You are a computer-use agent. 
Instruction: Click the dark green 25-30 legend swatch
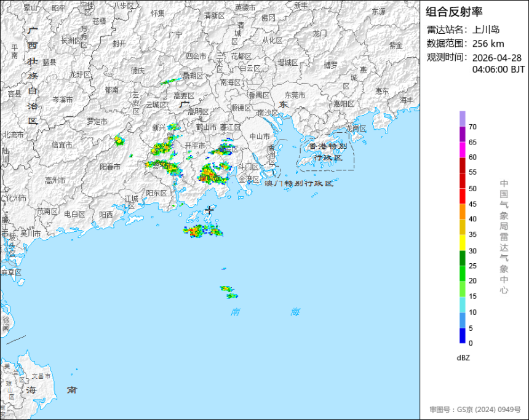coord(462,258)
